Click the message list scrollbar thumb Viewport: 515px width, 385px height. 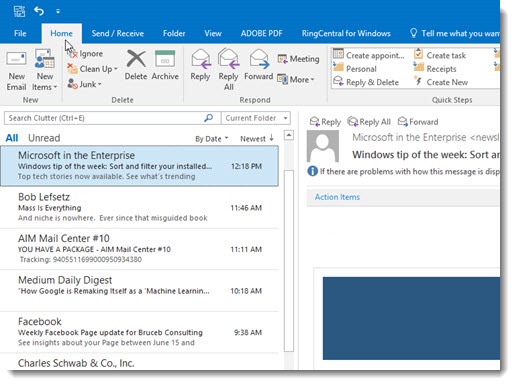[289, 261]
